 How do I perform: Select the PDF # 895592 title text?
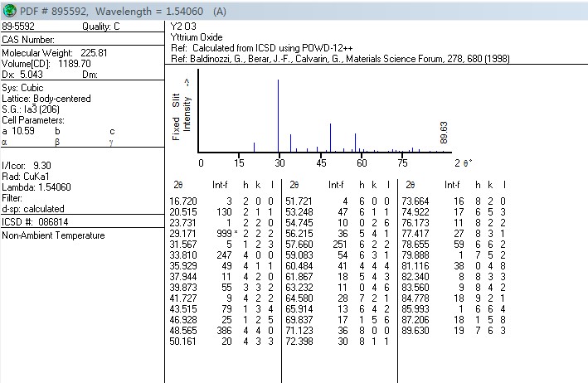pos(54,12)
